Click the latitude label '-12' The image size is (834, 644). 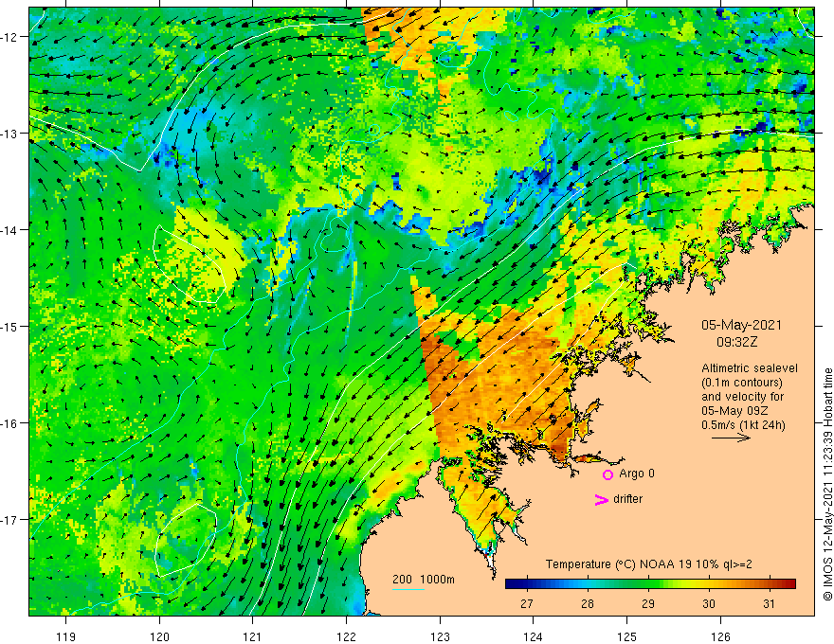[x=10, y=37]
